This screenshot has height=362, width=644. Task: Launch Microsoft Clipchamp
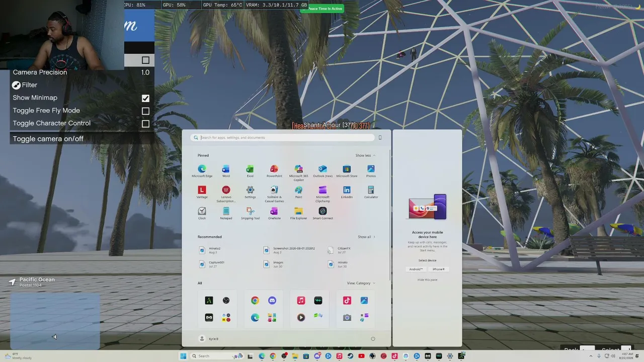323,194
